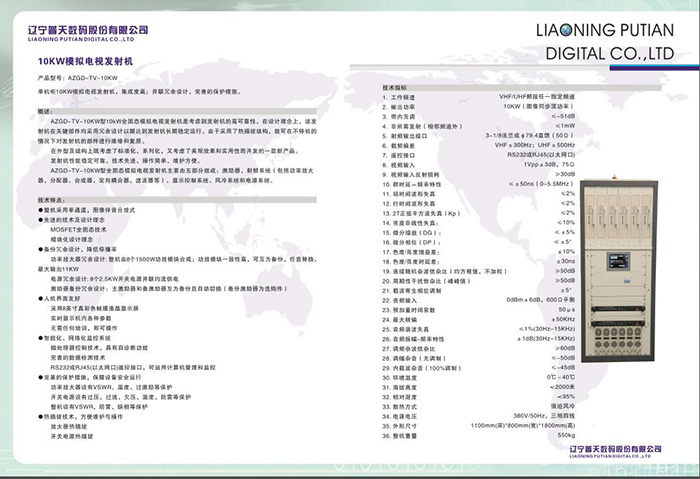The height and width of the screenshot is (479, 700).
Task: Click the '≤1mW' value for row 4
Action: pos(565,126)
